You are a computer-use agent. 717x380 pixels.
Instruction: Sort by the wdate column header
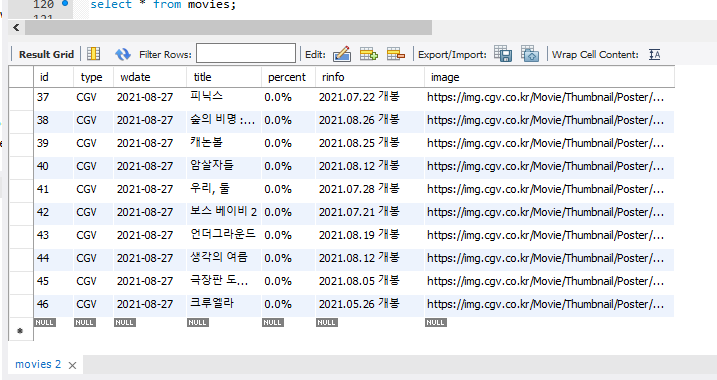point(150,77)
